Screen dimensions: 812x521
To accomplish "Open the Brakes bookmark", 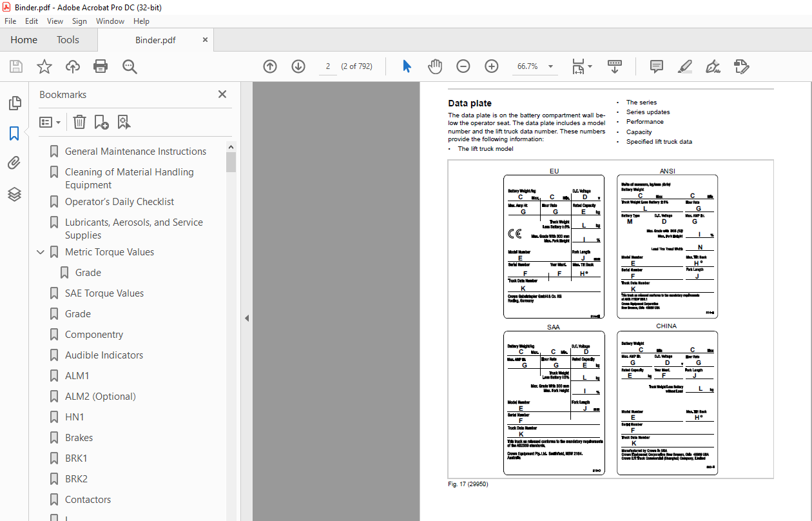I will [79, 438].
